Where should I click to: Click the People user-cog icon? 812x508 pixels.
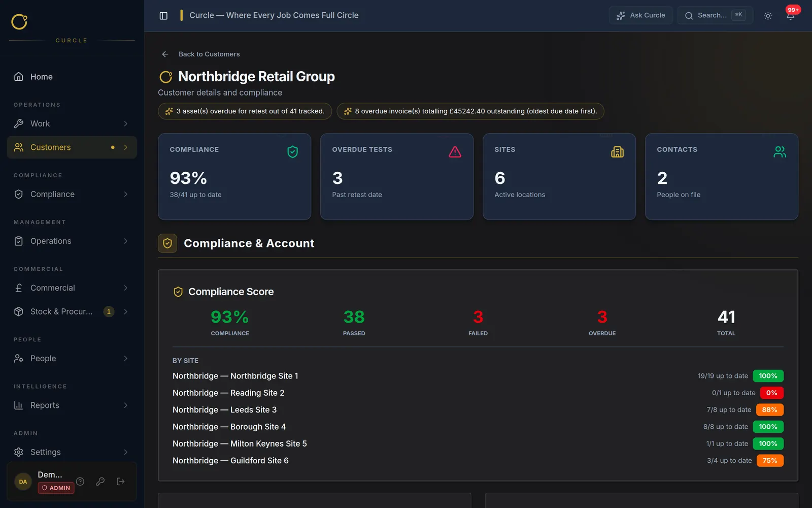pyautogui.click(x=19, y=358)
